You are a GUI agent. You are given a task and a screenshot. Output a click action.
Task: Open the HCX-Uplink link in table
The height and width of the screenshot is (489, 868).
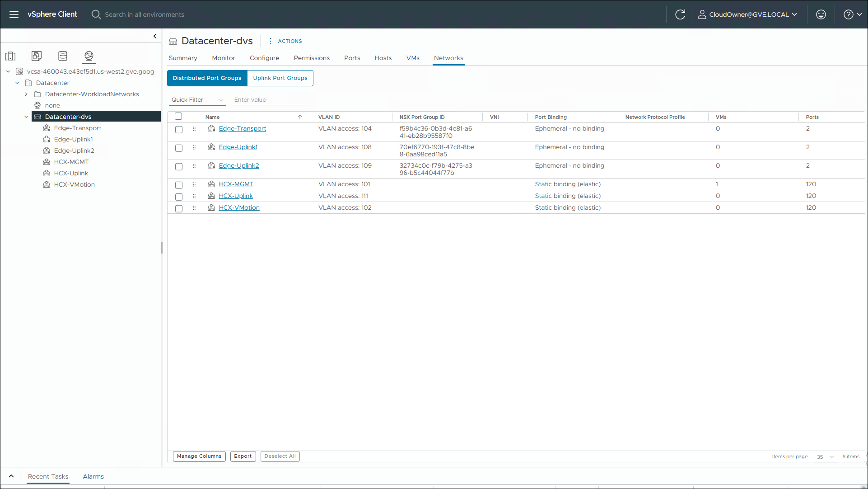point(236,196)
